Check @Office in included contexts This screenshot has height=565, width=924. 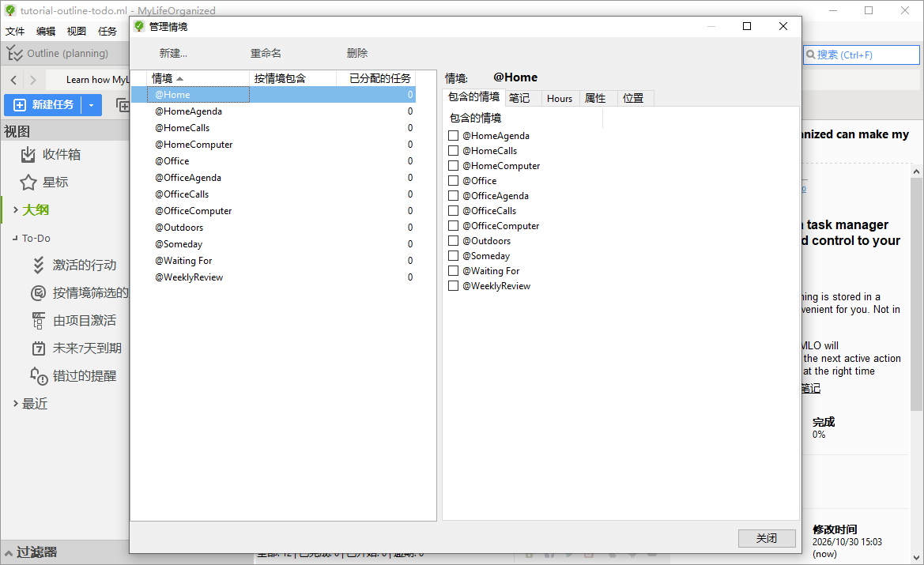click(x=453, y=181)
